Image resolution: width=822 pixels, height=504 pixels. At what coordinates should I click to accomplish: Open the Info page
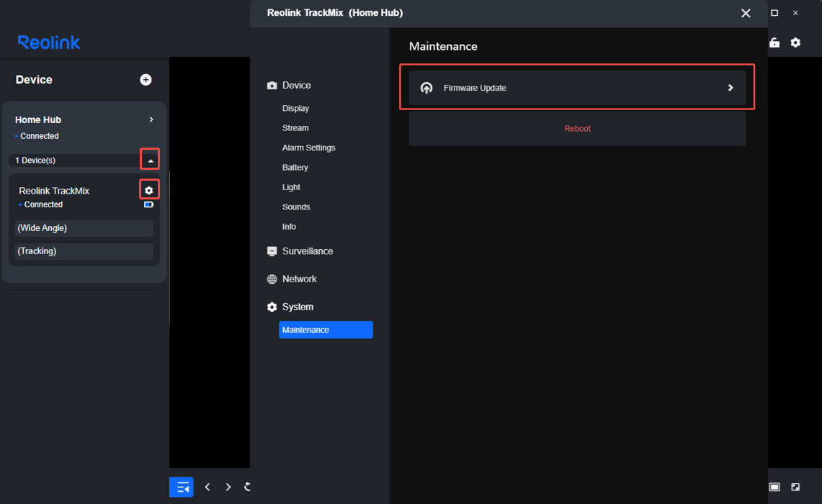point(289,227)
